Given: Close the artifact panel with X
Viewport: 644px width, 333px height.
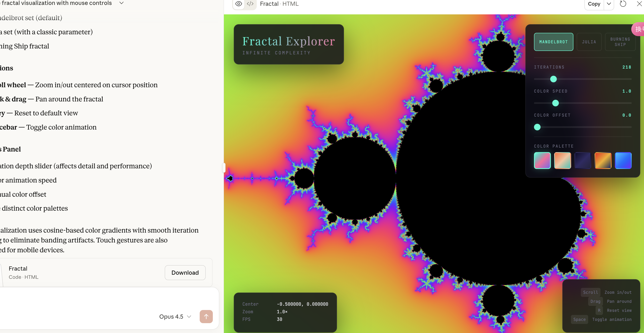Looking at the screenshot, I should coord(639,4).
